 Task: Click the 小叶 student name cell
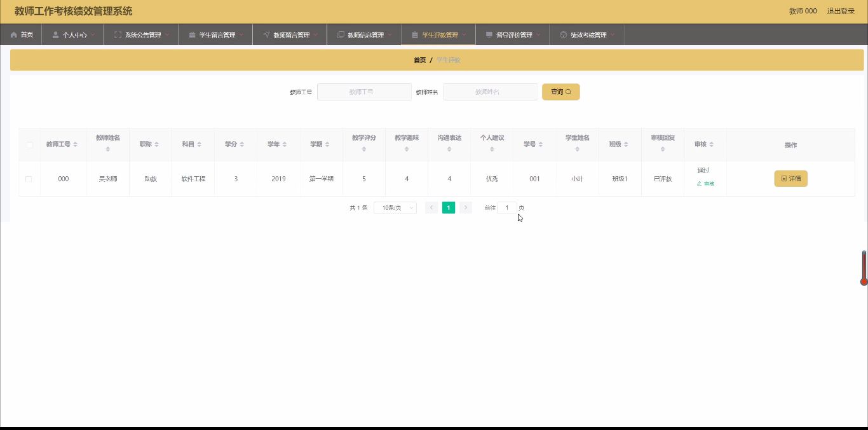point(578,179)
